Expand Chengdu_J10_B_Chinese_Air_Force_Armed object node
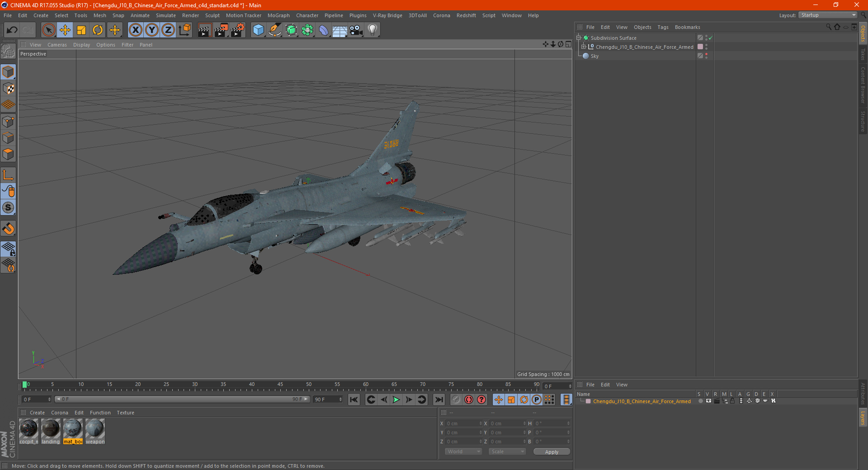The height and width of the screenshot is (470, 868). (584, 47)
